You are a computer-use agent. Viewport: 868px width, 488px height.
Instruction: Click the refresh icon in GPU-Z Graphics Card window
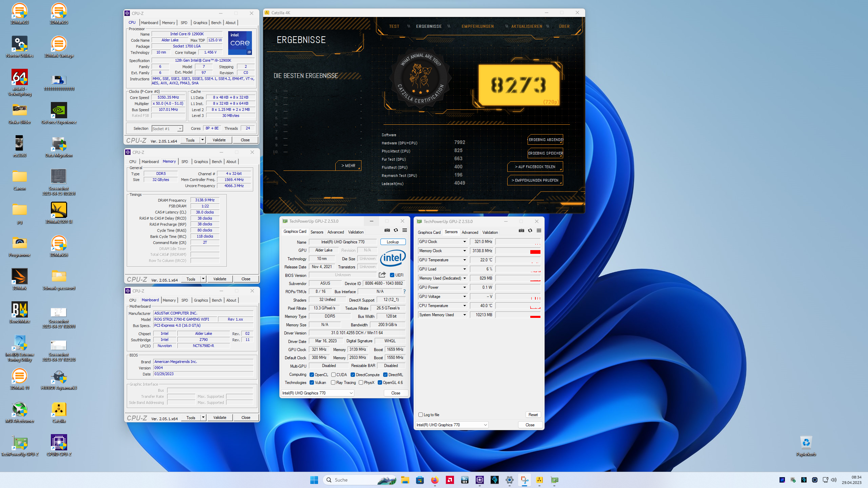396,230
